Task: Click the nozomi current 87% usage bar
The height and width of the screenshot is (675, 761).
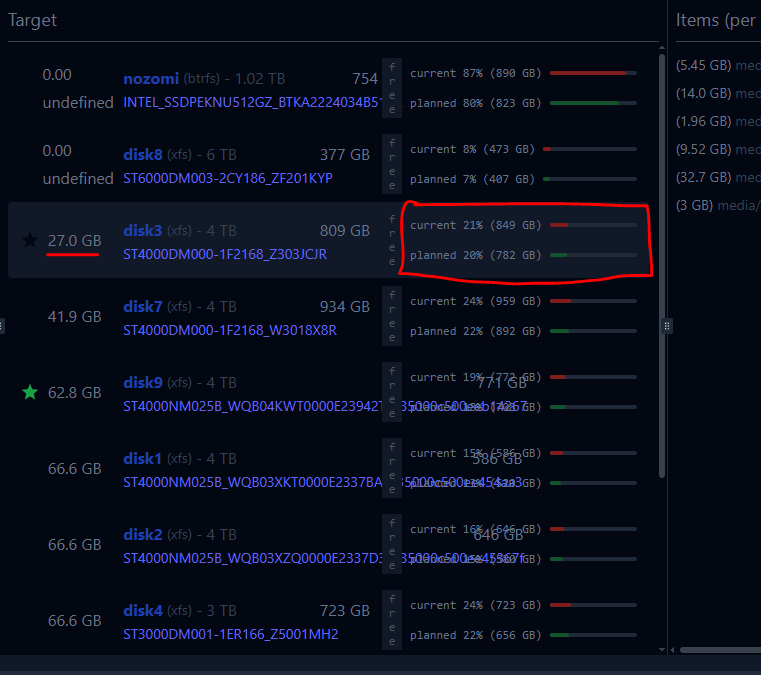Action: coord(593,73)
